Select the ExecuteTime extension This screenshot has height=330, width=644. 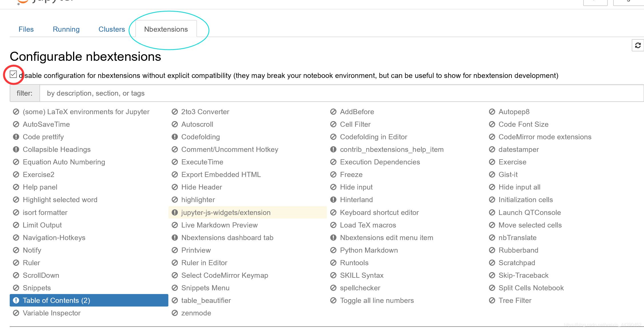click(202, 162)
